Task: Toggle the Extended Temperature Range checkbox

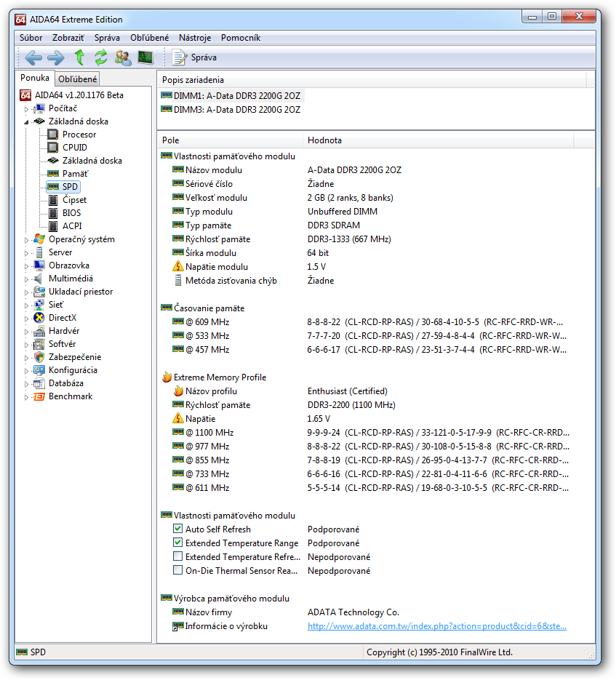Action: click(177, 543)
